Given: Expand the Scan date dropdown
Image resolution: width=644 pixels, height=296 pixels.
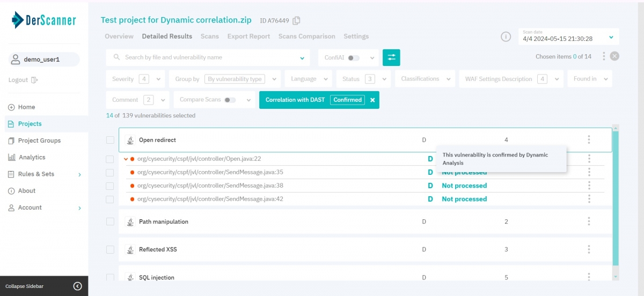Looking at the screenshot, I should 611,37.
